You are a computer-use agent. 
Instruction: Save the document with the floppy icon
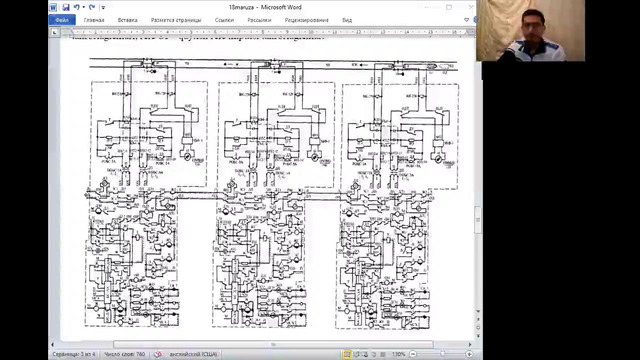pos(66,7)
